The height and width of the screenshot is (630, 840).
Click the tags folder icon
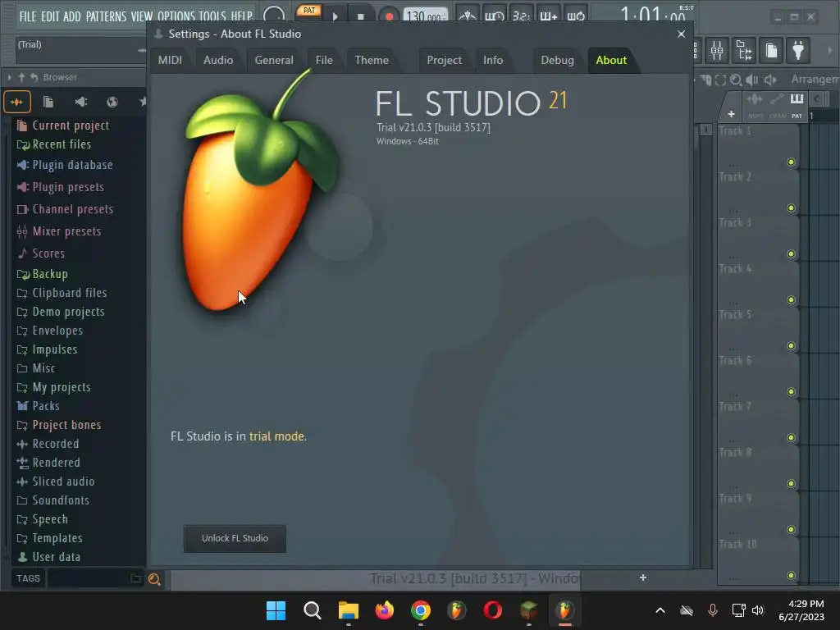point(135,578)
